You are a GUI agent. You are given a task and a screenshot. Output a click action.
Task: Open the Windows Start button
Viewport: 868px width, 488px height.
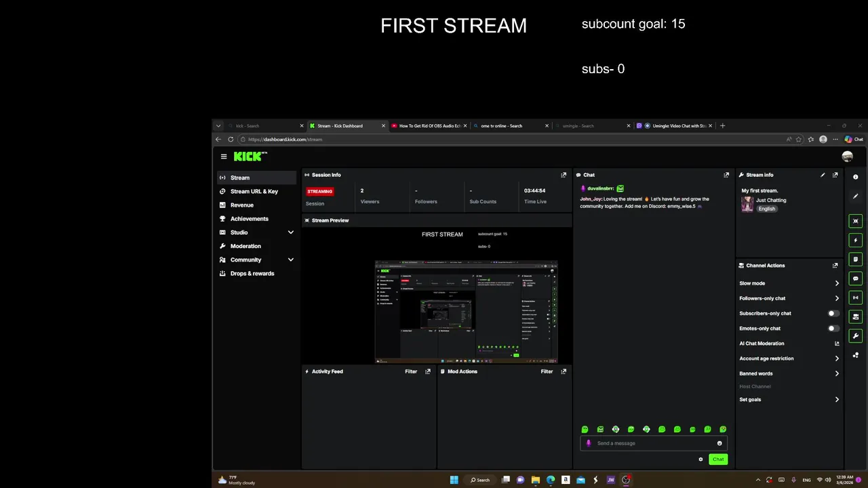[x=454, y=480]
